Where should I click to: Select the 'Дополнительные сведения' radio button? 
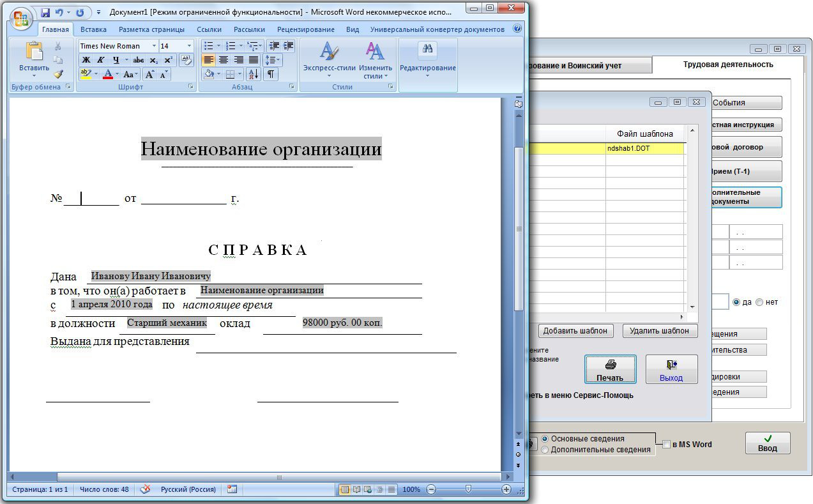point(545,450)
